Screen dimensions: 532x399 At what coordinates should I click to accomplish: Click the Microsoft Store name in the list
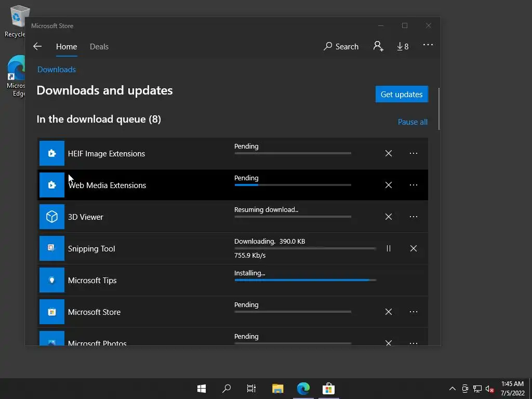click(95, 312)
